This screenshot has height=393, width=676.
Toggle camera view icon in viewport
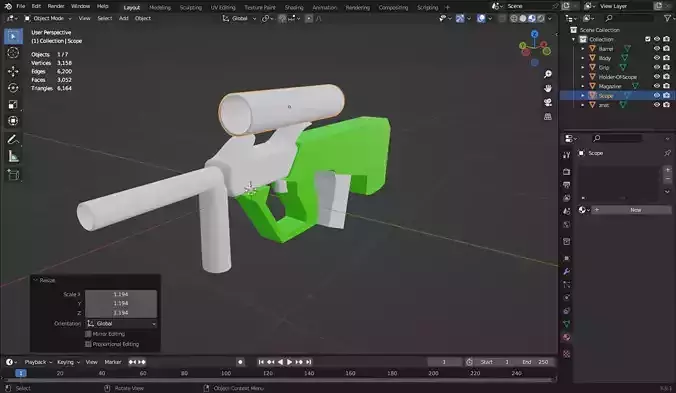click(548, 103)
